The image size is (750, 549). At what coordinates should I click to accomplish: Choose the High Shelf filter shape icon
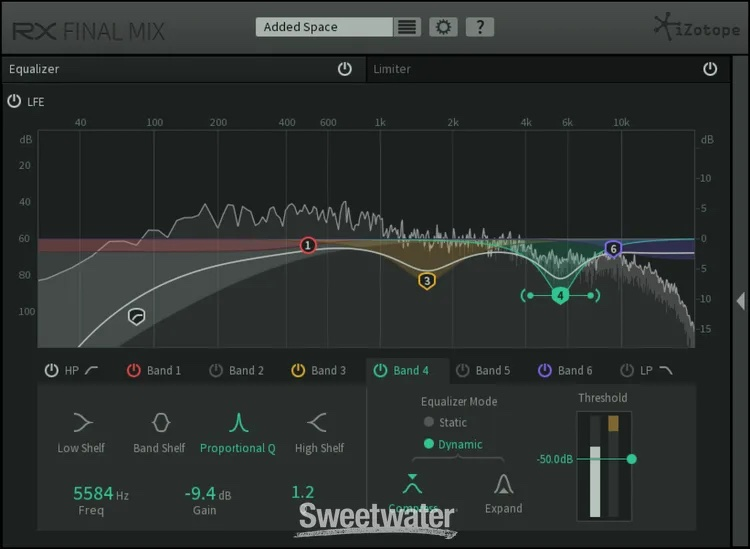coord(317,422)
